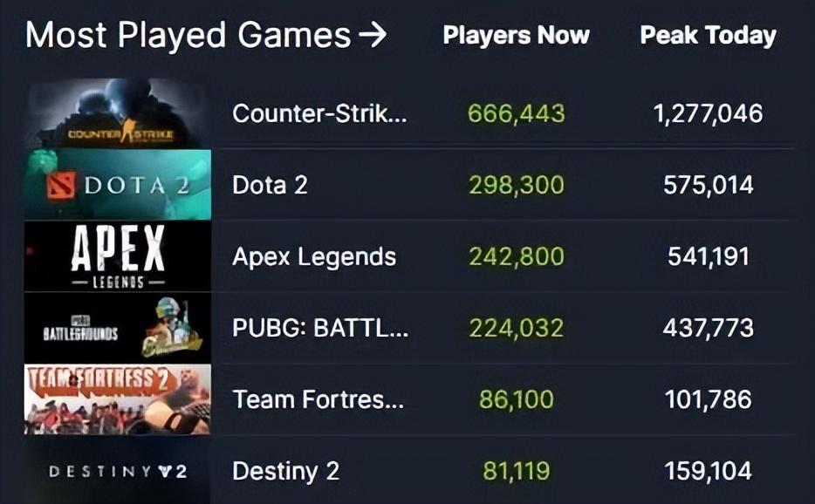This screenshot has height=504, width=815.
Task: Open the Most Played Games arrow
Action: pos(373,35)
